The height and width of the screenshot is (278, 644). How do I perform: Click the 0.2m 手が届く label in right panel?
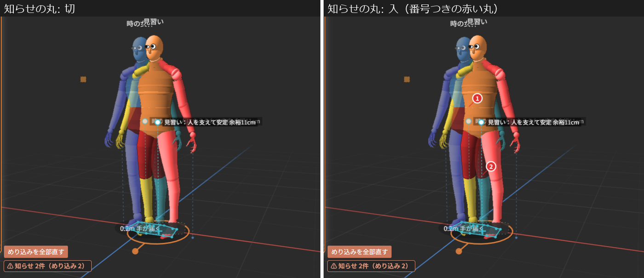[x=463, y=228]
